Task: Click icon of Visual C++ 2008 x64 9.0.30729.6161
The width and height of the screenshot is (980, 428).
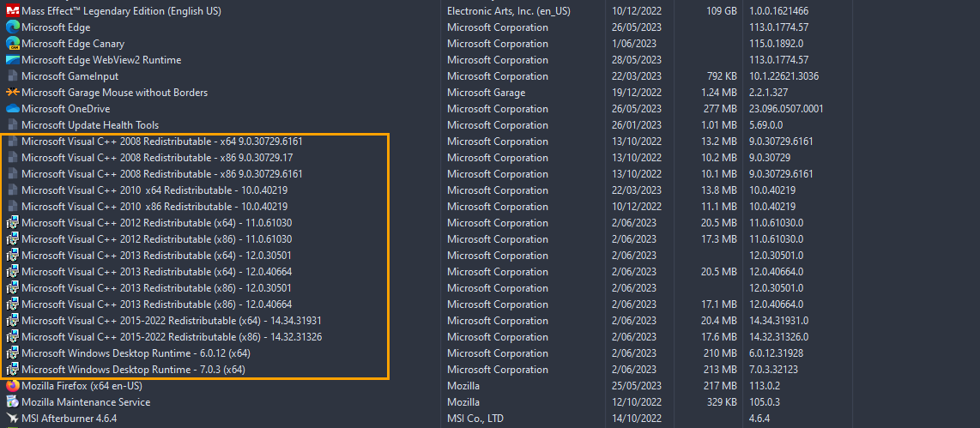Action: click(x=13, y=142)
